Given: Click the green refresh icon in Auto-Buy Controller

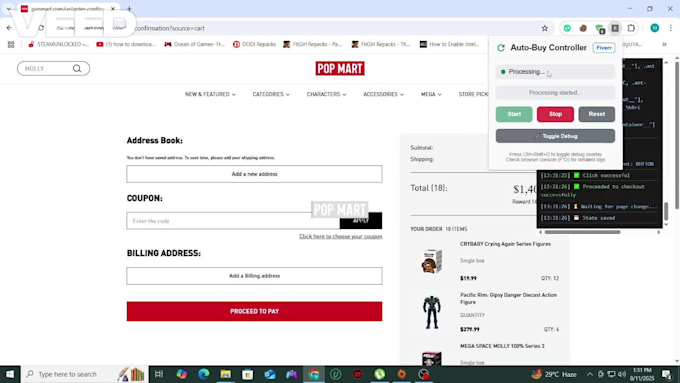Looking at the screenshot, I should click(x=501, y=48).
